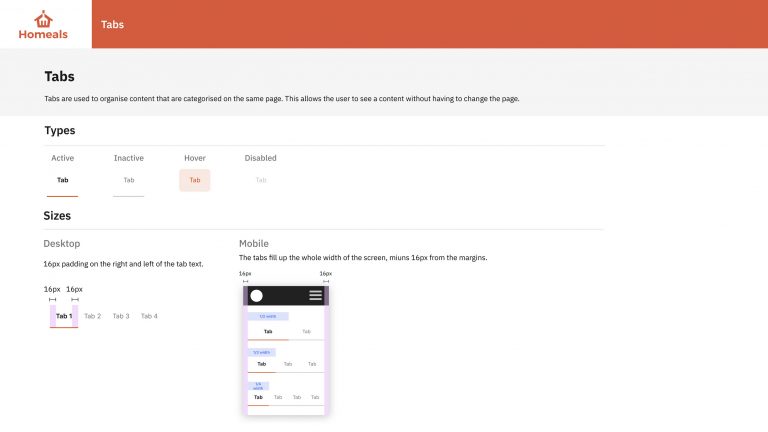Select Tab 1 in desktop sizes example
This screenshot has width=768, height=432.
tap(64, 316)
